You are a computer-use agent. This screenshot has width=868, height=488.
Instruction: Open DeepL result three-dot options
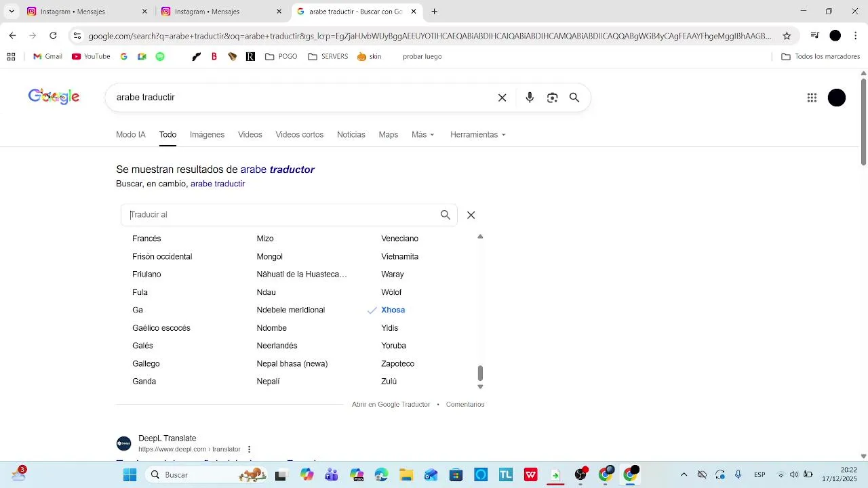click(249, 449)
